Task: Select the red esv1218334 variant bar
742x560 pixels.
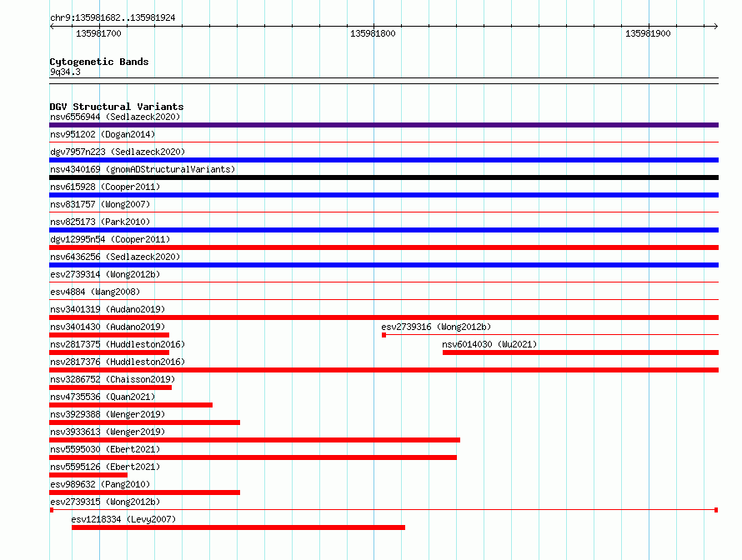Action: (x=238, y=527)
